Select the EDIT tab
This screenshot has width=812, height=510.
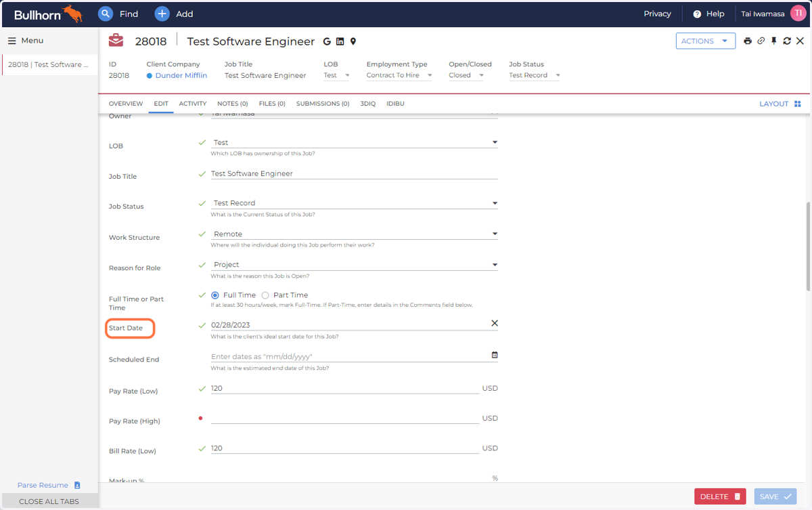161,104
